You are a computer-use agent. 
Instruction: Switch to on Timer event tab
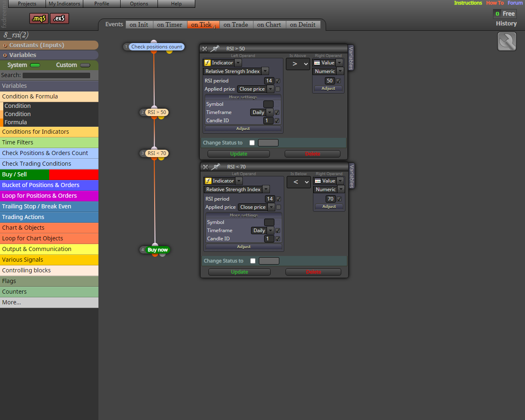(x=170, y=25)
